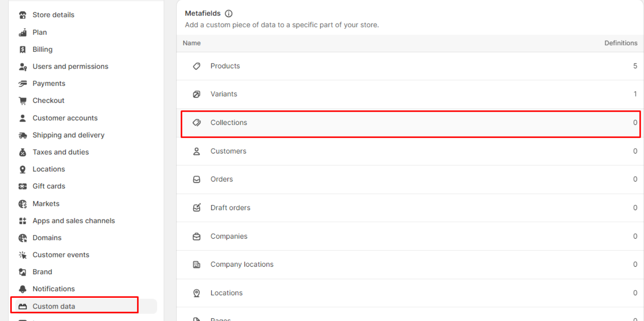Open Store details settings
The image size is (644, 321).
click(53, 15)
